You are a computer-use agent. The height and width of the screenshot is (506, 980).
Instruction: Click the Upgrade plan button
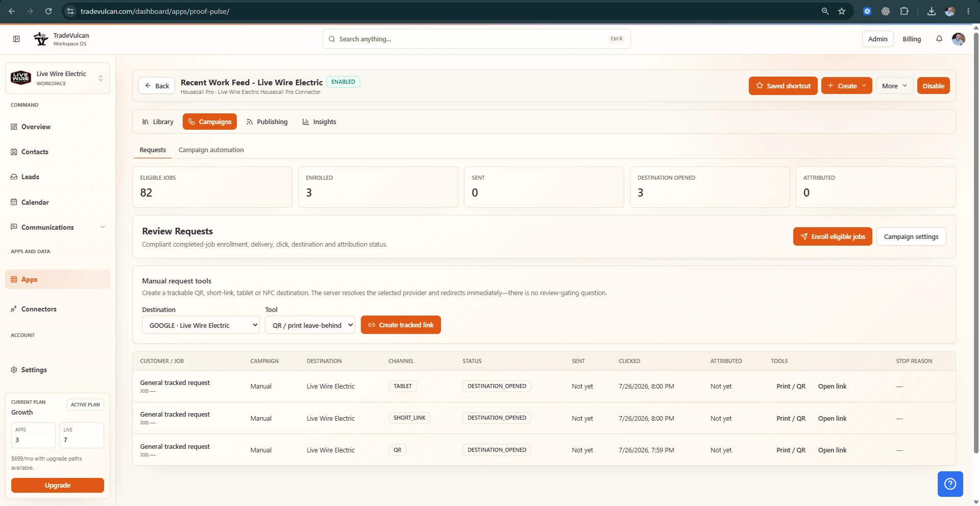coord(58,485)
